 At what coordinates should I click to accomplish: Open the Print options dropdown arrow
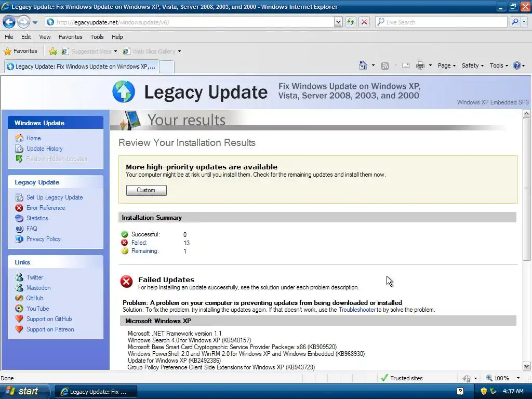coord(430,65)
